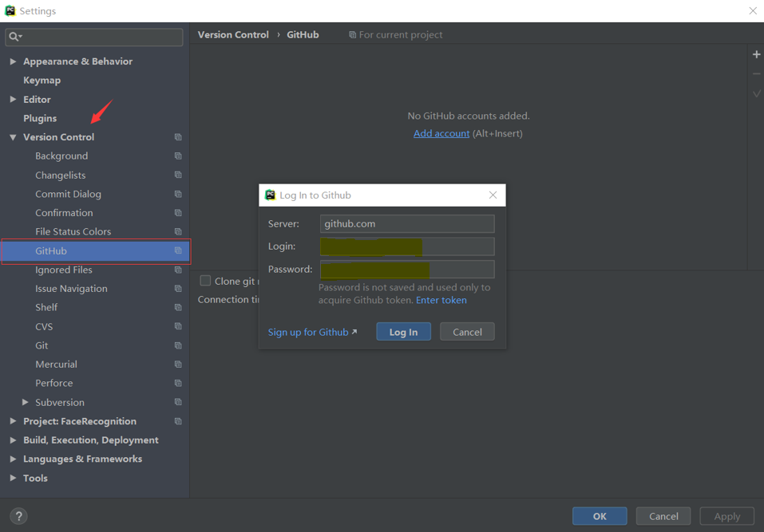Click project-level icon beside CVS row
The height and width of the screenshot is (532, 764).
click(x=178, y=326)
